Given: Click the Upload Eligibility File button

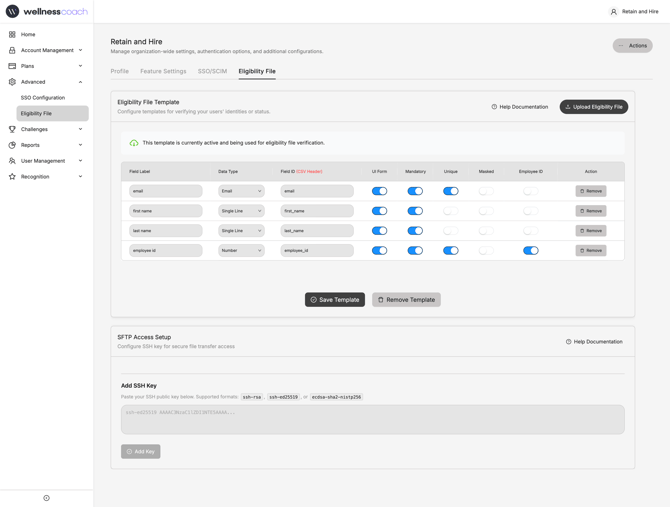Looking at the screenshot, I should 594,107.
